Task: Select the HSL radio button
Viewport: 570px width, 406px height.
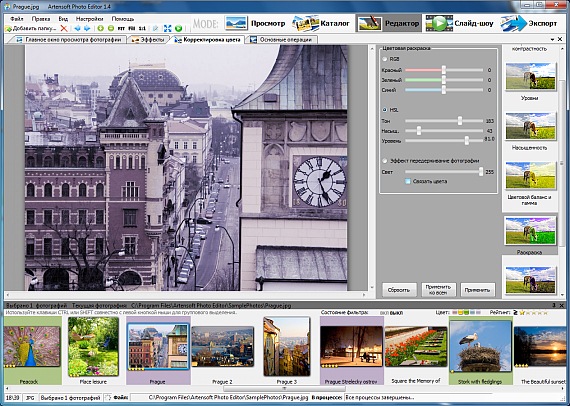Action: point(385,110)
